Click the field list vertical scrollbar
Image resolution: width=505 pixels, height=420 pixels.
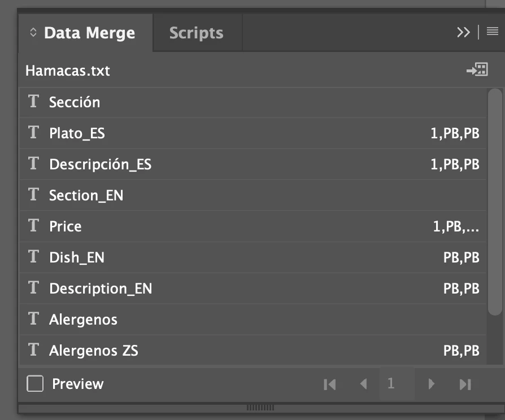pyautogui.click(x=495, y=202)
